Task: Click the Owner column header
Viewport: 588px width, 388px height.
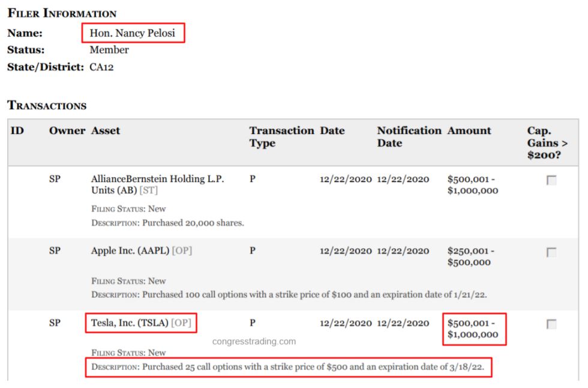Action: [67, 130]
